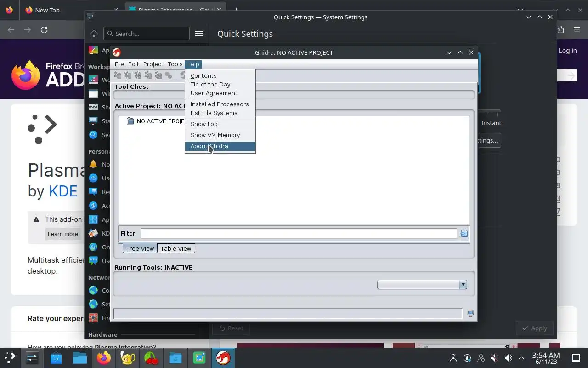588x368 pixels.
Task: Open Shortcuts keyboard icon in settings sidebar
Action: click(93, 107)
